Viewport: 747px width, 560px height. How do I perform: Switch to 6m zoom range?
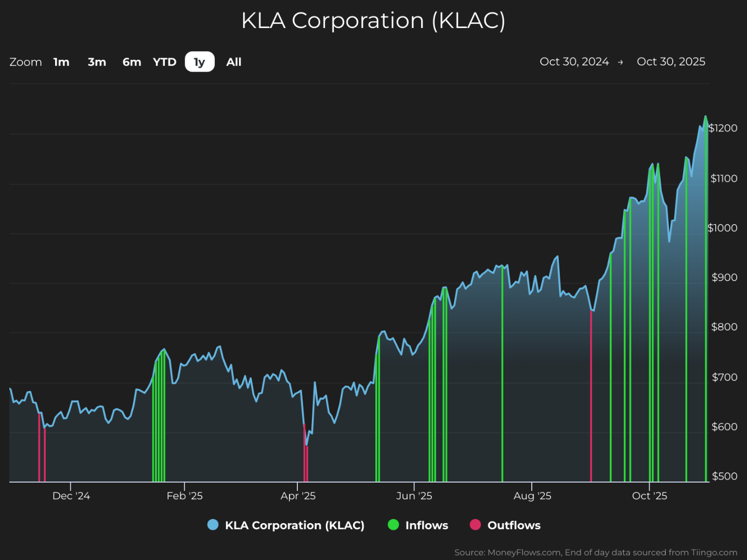pos(132,62)
